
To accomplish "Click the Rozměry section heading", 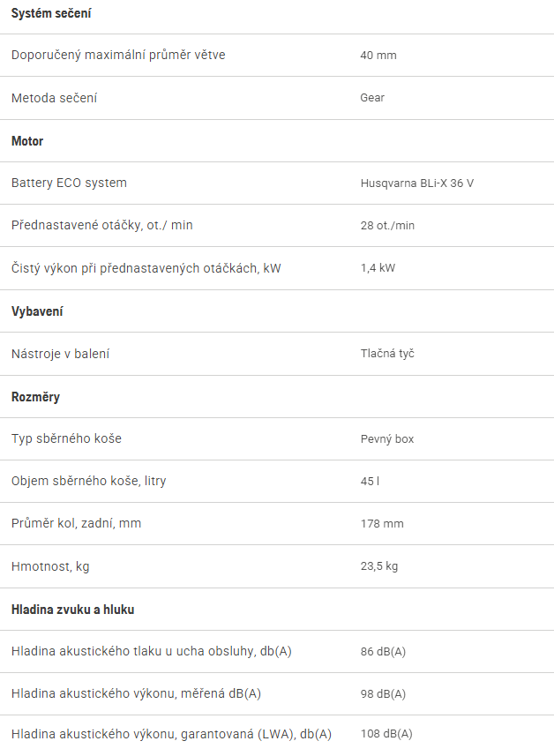I will click(35, 397).
